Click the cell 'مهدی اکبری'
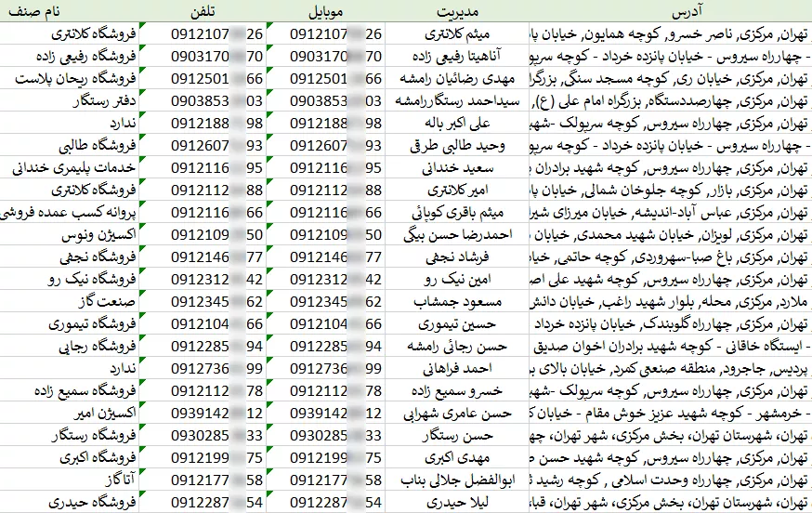The image size is (812, 513). point(457,457)
